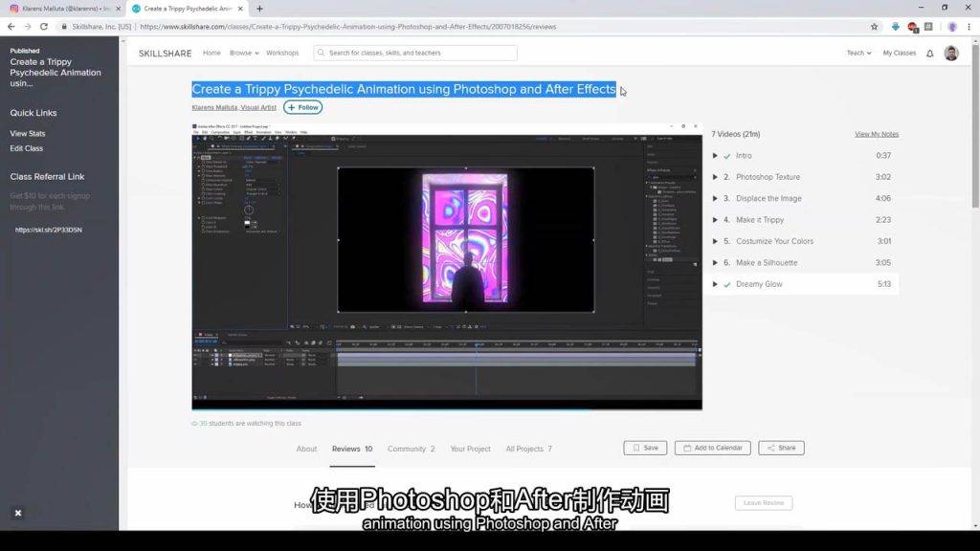The width and height of the screenshot is (980, 551).
Task: Select the Reviews tab
Action: click(x=352, y=449)
